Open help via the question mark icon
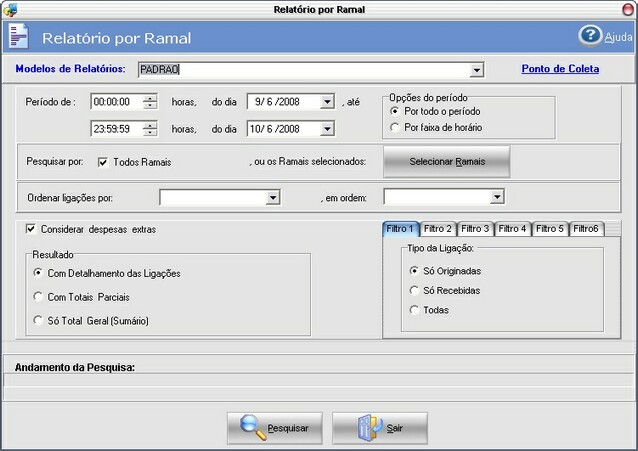The width and height of the screenshot is (638, 451). (590, 36)
